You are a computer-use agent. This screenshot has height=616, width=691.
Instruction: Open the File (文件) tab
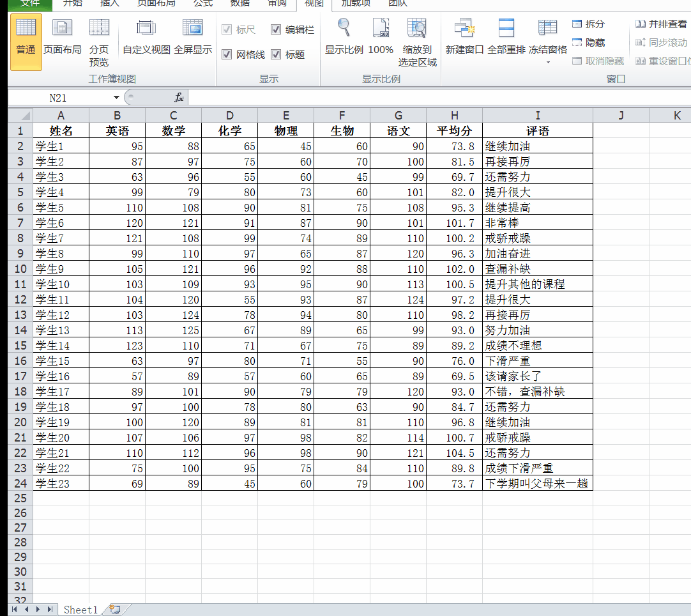point(30,4)
